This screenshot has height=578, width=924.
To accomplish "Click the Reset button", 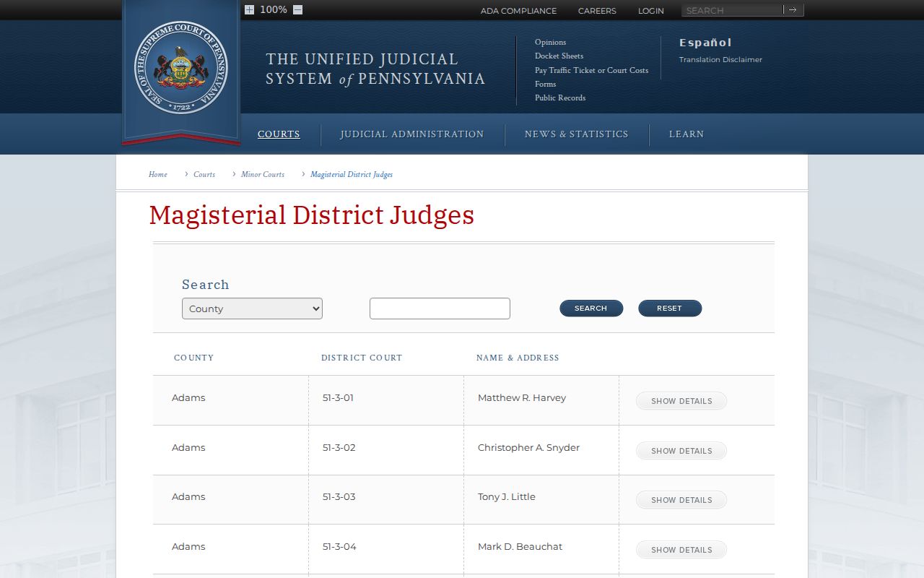I will (x=670, y=309).
